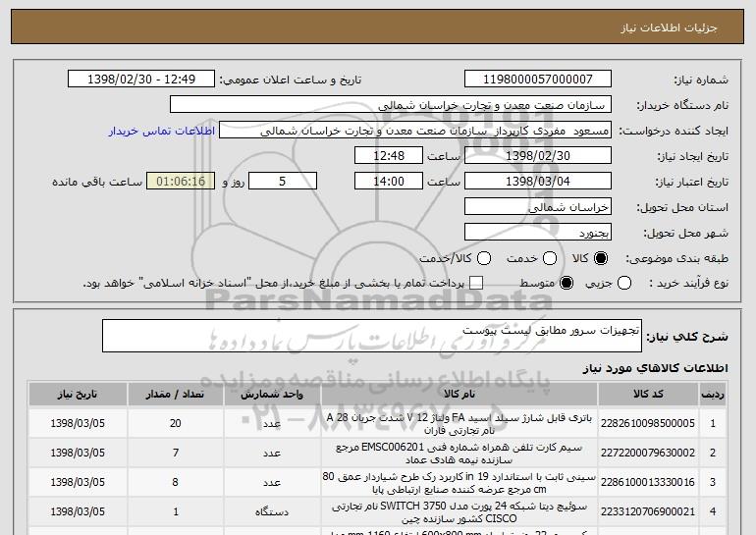
Task: Click the جزئیات اطلاعات نیاز page header
Action: 669,27
